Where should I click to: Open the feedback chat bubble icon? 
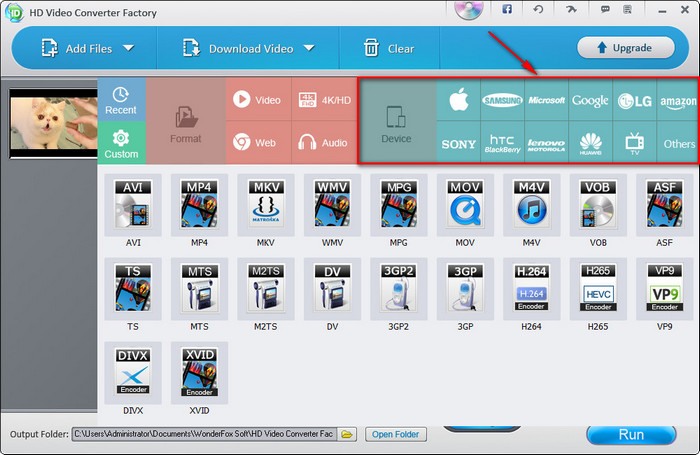click(x=605, y=9)
